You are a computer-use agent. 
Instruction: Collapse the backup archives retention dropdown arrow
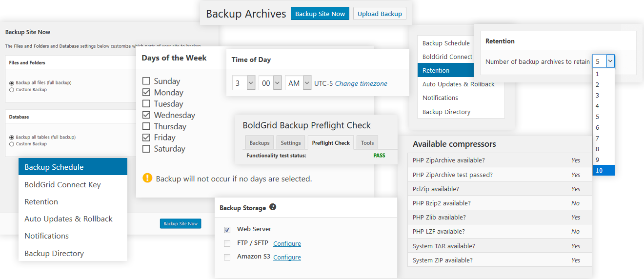(x=610, y=61)
